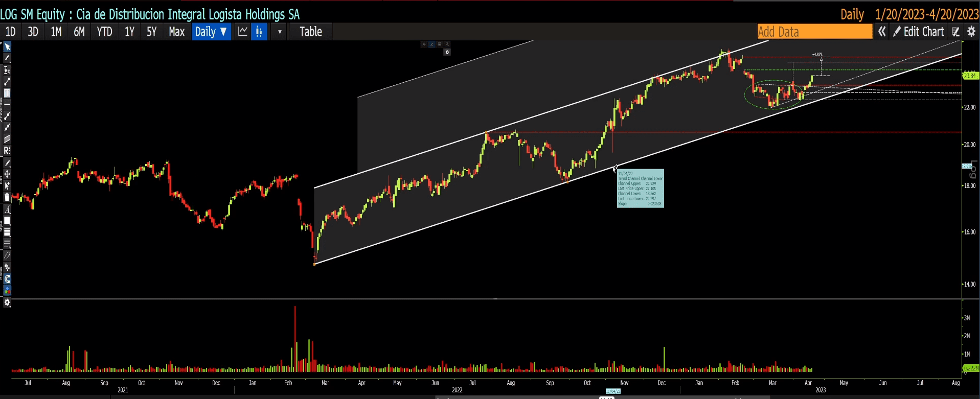980x399 pixels.
Task: Open the annotate notes icon beside Edit Chart
Action: pos(955,32)
